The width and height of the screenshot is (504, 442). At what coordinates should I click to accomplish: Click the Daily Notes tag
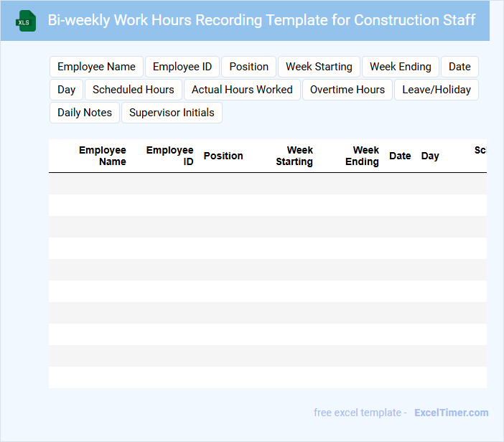click(85, 113)
